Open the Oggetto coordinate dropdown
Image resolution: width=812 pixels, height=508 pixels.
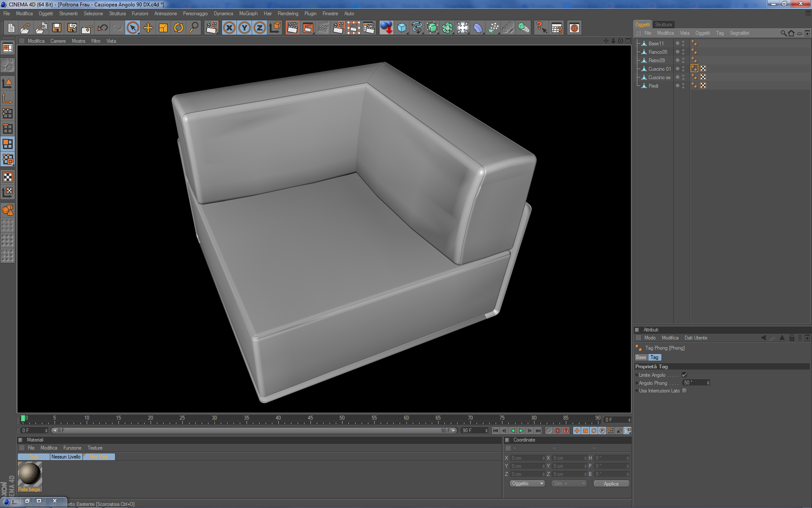[527, 483]
